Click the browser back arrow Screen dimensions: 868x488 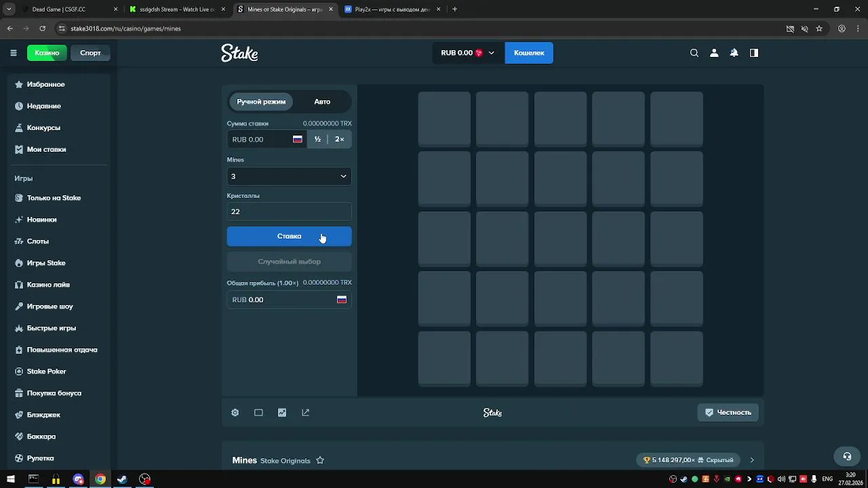(x=9, y=28)
